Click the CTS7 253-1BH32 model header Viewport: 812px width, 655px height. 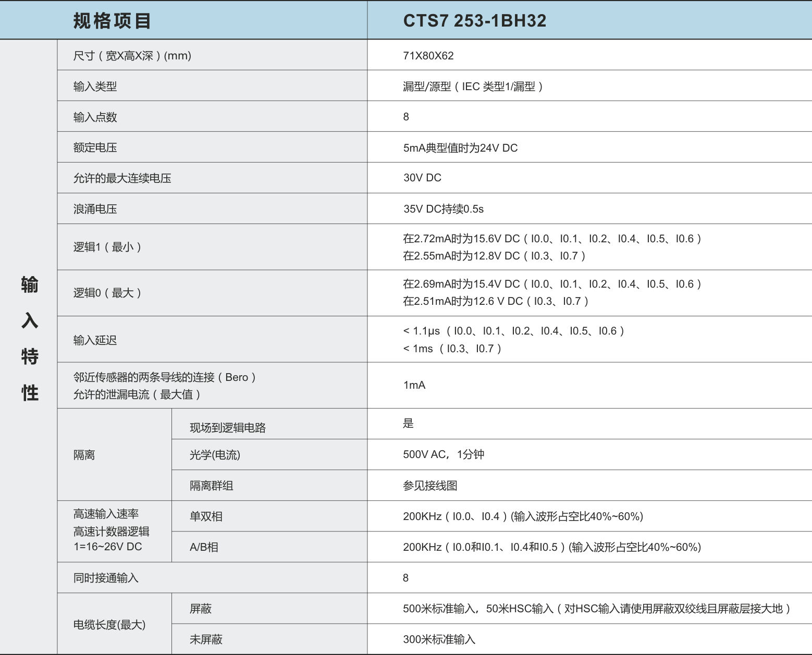(474, 21)
